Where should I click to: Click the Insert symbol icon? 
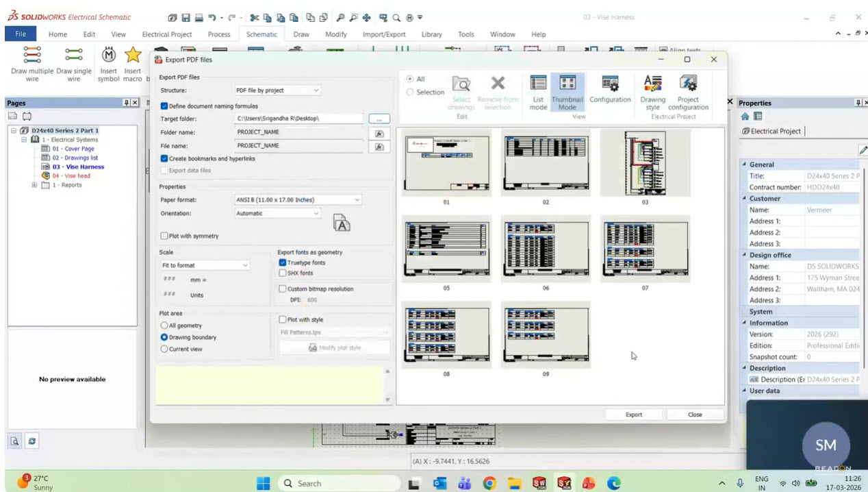pos(108,64)
